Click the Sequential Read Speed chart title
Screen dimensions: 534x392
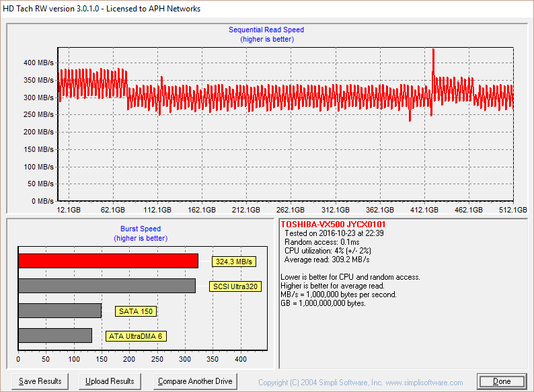[x=266, y=30]
